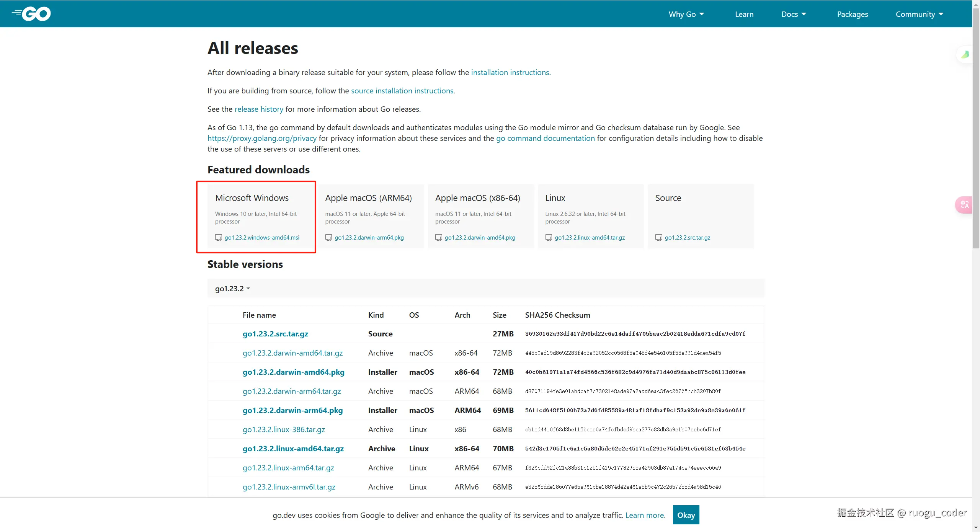Open the installation instructions link
Viewport: 980px width, 532px height.
(510, 72)
